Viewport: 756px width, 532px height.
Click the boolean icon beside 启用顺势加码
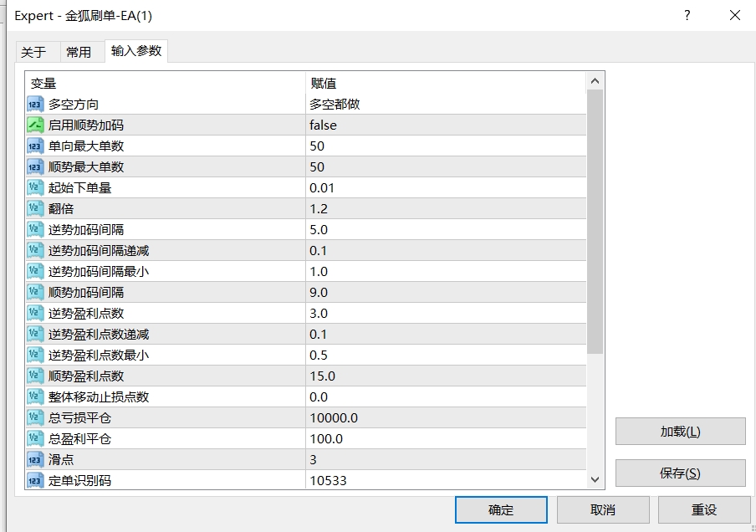[x=35, y=125]
